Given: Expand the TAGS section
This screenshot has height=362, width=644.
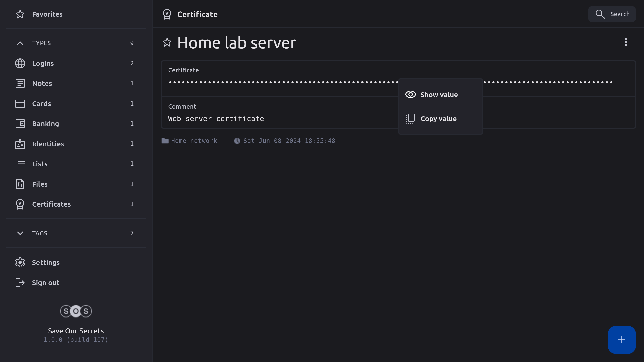Looking at the screenshot, I should [20, 233].
